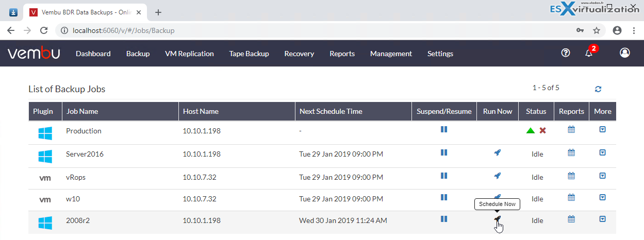Click Windows plugin icon for Production
The image size is (644, 240).
click(45, 133)
